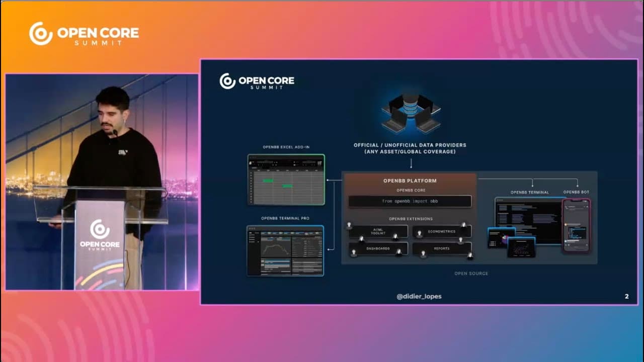The width and height of the screenshot is (644, 362).
Task: Click the 'OPENBB EXTENSIONS' label
Action: click(x=411, y=219)
